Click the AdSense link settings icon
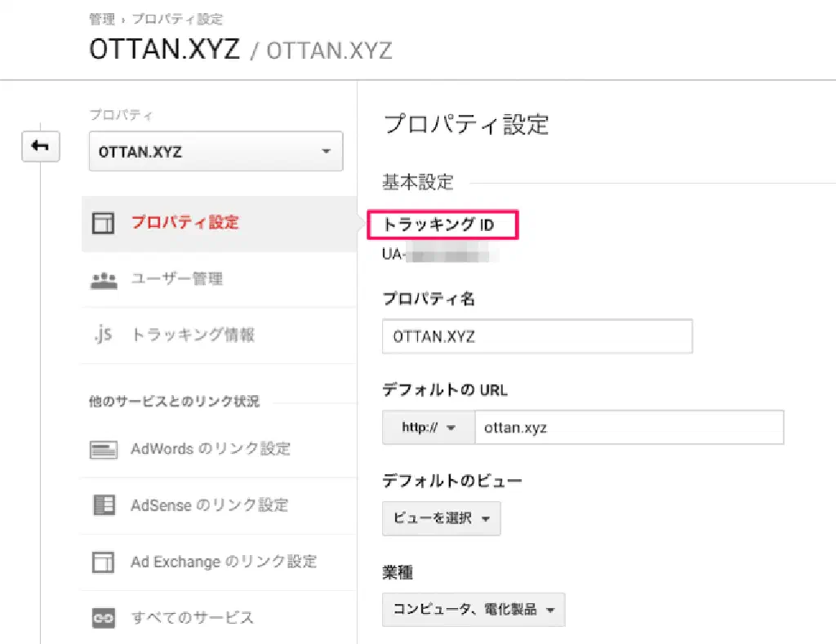Screen dimensions: 836x644 (x=103, y=505)
